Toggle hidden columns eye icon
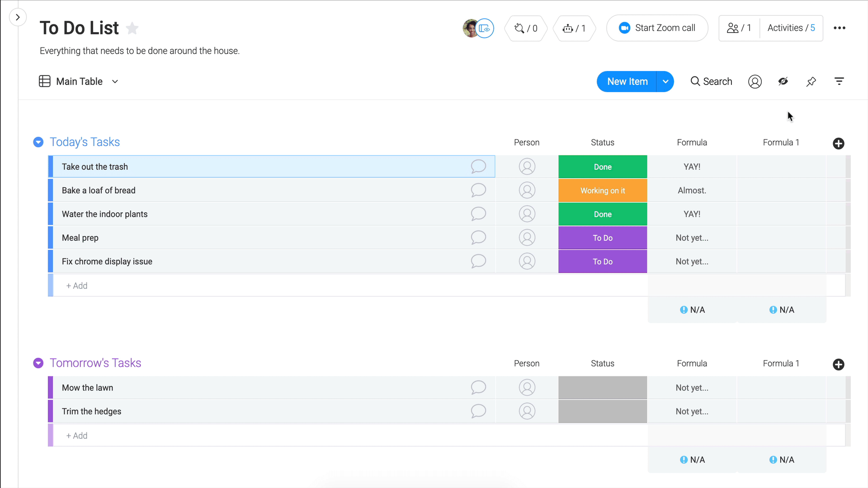Image resolution: width=868 pixels, height=488 pixels. click(783, 82)
